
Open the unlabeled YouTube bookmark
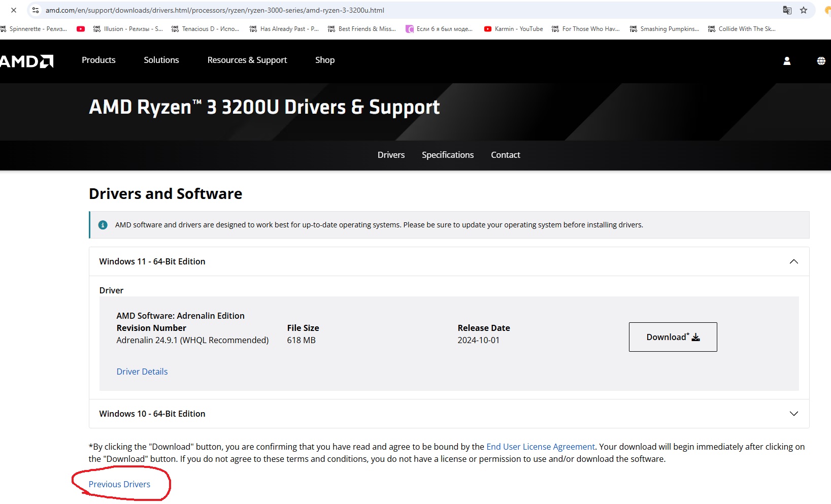pos(81,29)
